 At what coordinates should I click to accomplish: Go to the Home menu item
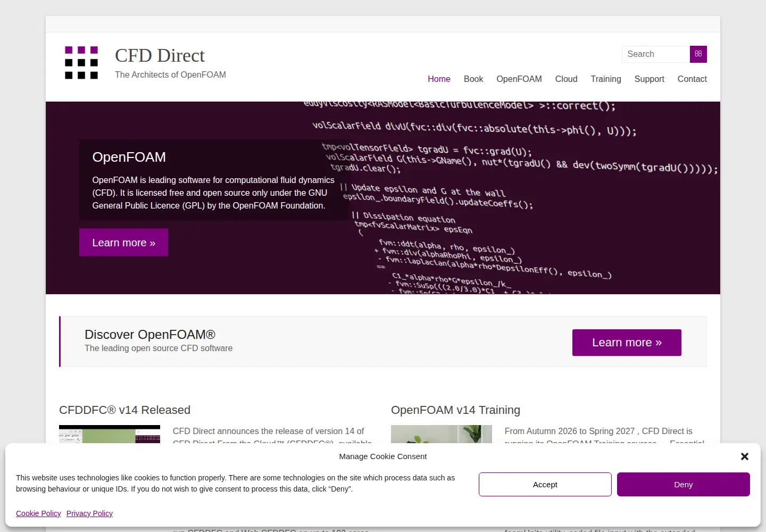pos(439,79)
